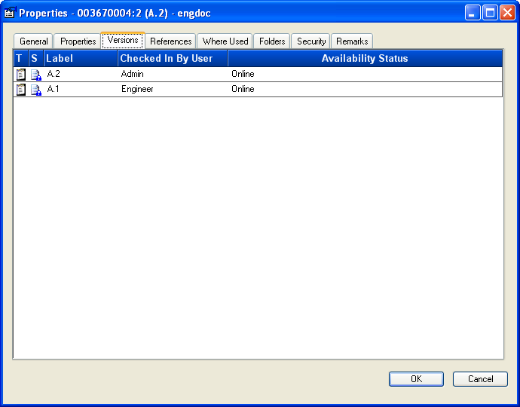Show the Folders tab

[272, 41]
